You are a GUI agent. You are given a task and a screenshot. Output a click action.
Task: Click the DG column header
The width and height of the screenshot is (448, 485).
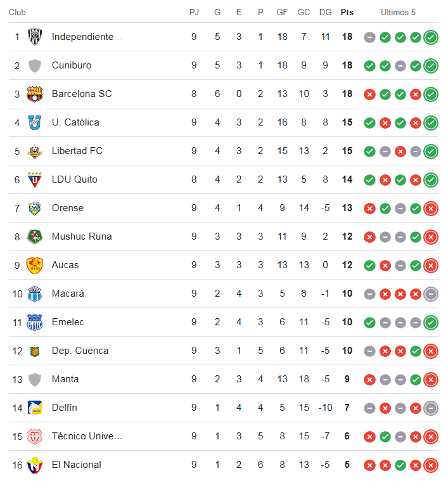coord(325,13)
